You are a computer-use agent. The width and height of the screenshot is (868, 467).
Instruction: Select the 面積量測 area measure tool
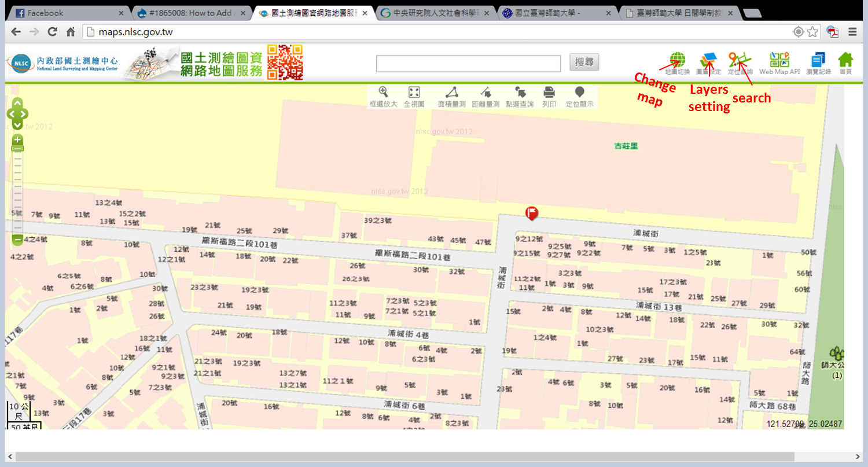click(452, 97)
